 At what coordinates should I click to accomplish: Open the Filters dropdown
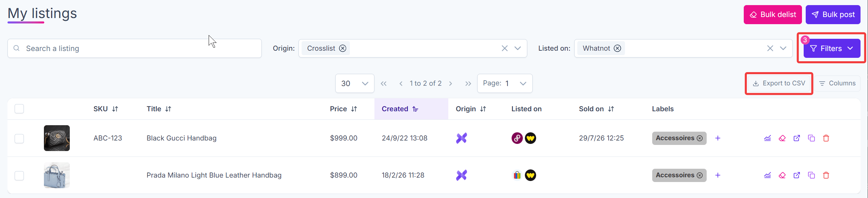point(832,48)
